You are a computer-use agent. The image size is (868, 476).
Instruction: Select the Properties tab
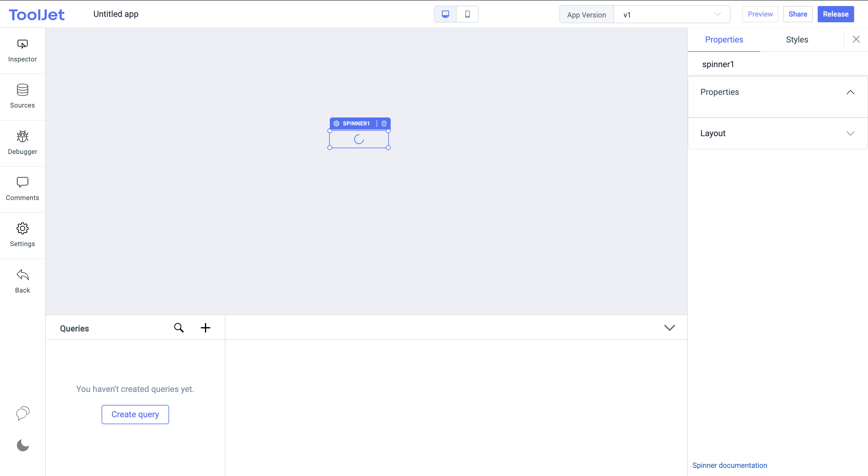pyautogui.click(x=724, y=39)
